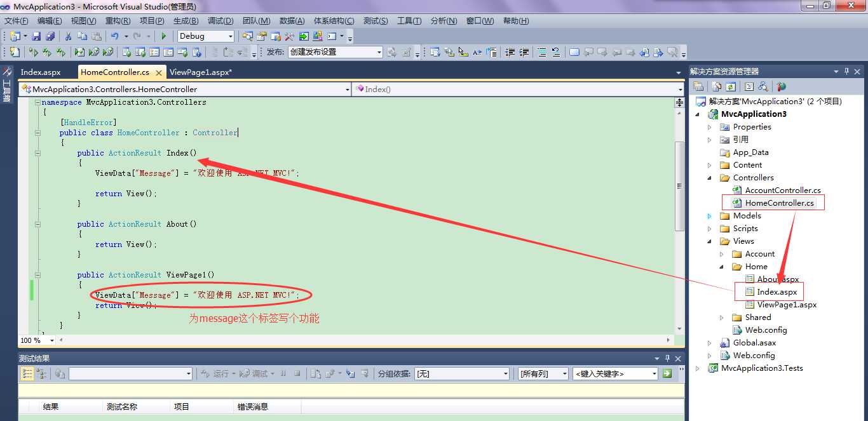
Task: Click the Save All icon
Action: coord(50,36)
